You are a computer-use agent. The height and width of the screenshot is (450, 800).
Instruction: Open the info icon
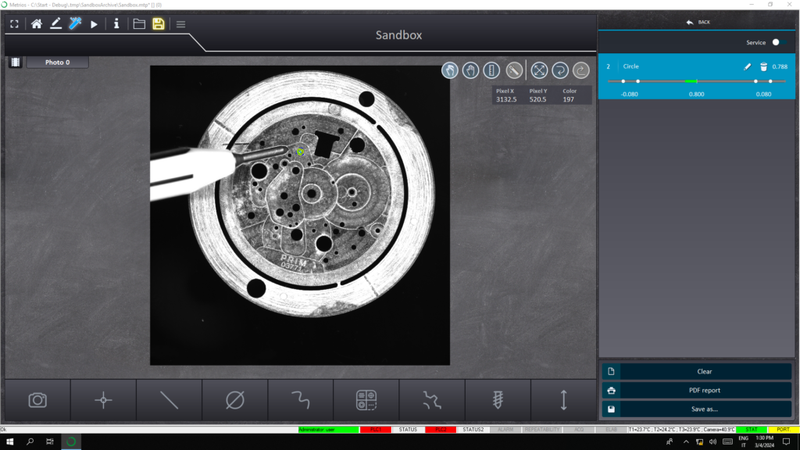click(116, 23)
